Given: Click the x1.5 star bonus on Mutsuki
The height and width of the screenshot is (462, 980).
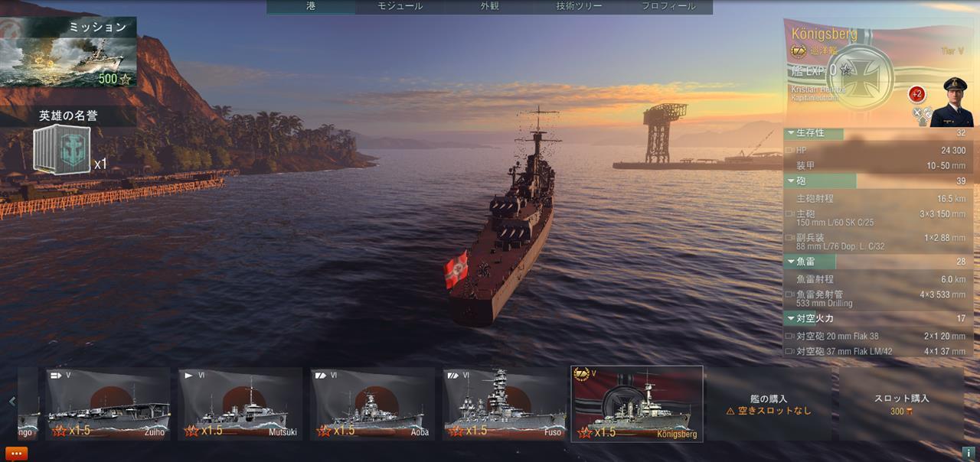Looking at the screenshot, I should pos(204,431).
